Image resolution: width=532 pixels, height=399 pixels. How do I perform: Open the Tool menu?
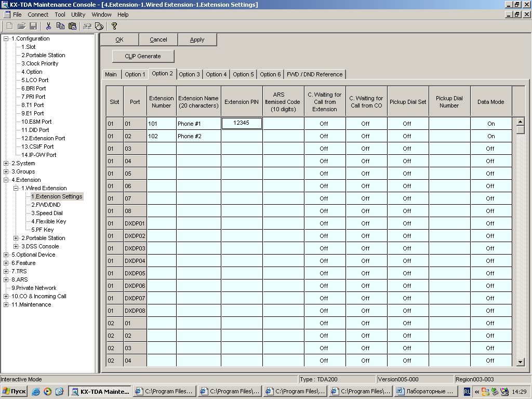[x=60, y=15]
